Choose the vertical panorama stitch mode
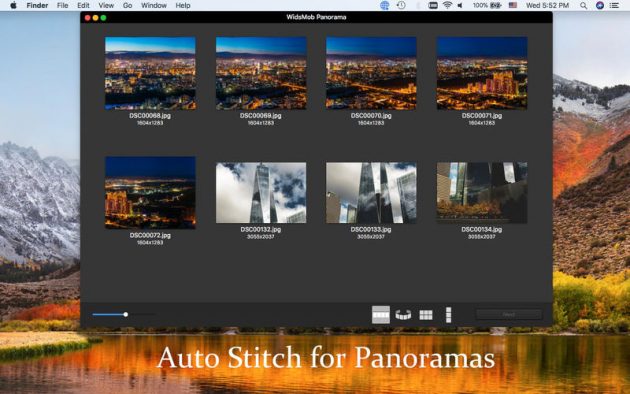Viewport: 630px width, 394px height. pyautogui.click(x=448, y=314)
